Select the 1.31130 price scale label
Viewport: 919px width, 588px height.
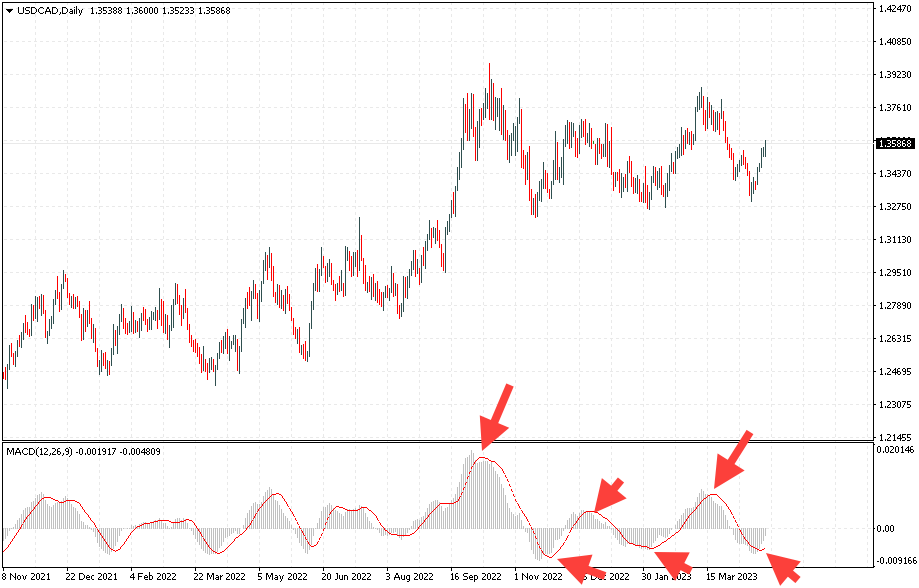click(x=896, y=239)
